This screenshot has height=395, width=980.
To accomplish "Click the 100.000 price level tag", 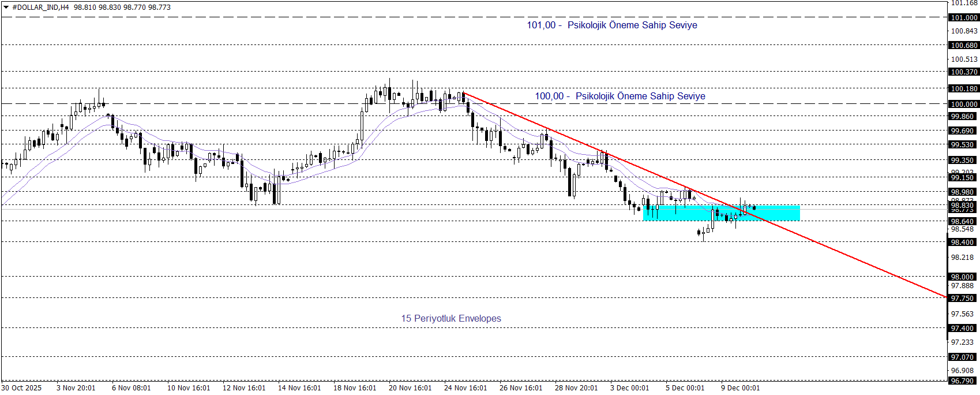I will (964, 105).
